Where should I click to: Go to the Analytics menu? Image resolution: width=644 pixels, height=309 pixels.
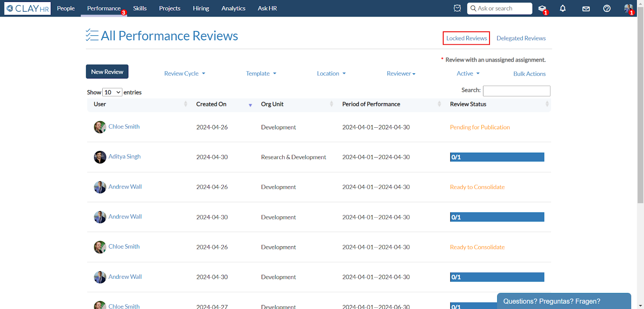coord(233,8)
